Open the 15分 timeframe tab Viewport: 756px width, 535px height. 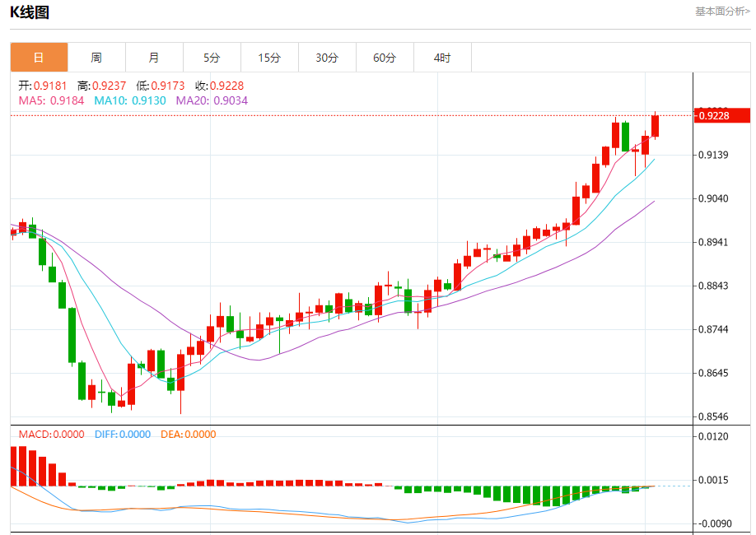269,58
